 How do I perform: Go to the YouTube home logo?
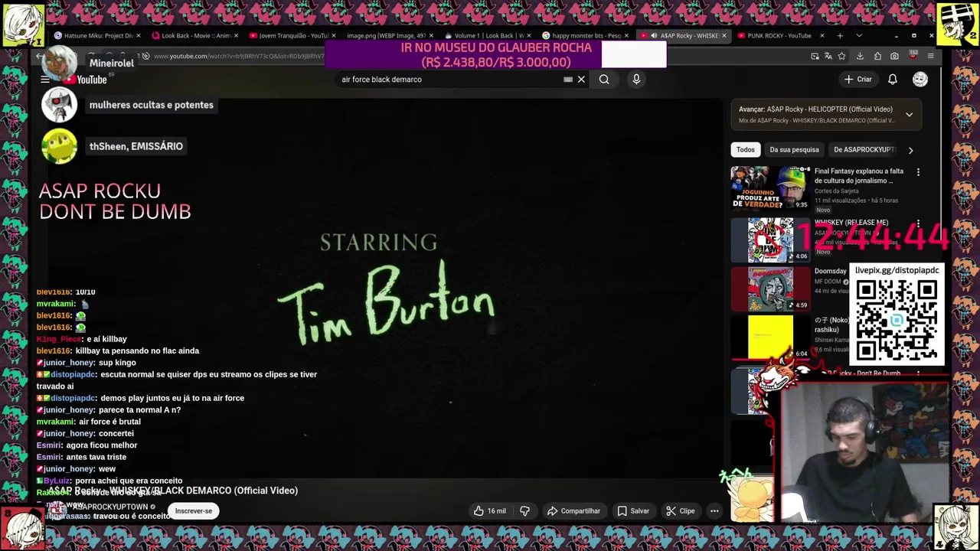tap(86, 80)
